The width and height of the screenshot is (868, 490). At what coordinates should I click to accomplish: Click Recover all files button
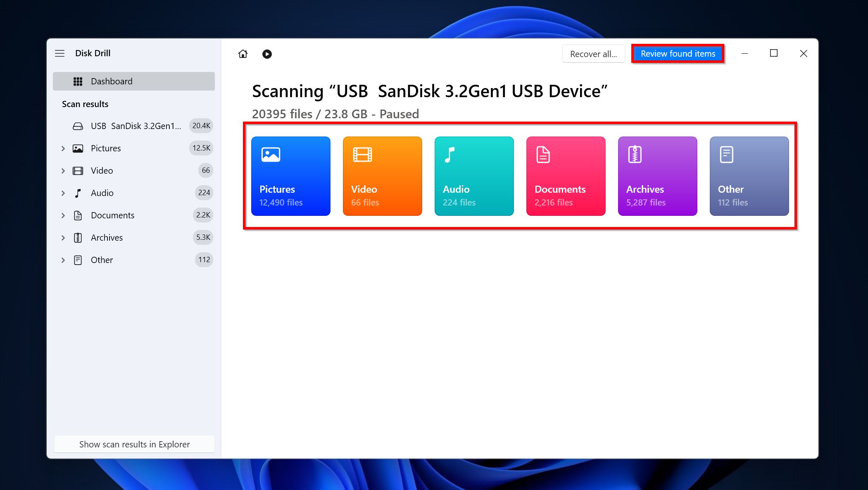pyautogui.click(x=592, y=54)
